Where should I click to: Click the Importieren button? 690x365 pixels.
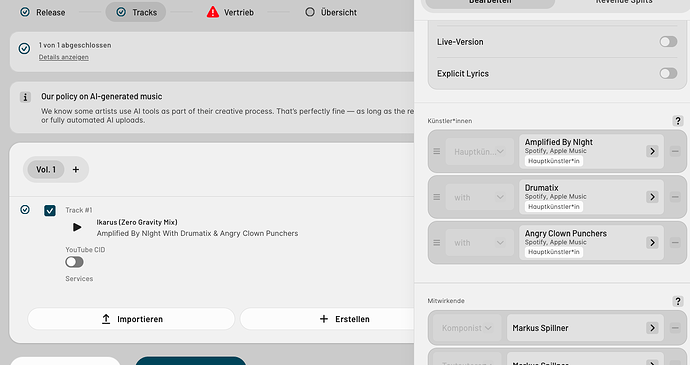click(131, 319)
